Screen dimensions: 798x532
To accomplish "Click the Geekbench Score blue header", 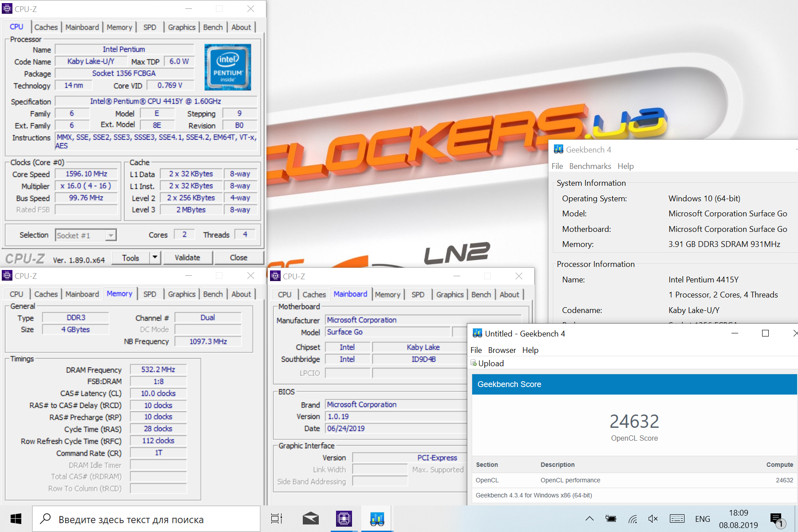I will [x=634, y=384].
